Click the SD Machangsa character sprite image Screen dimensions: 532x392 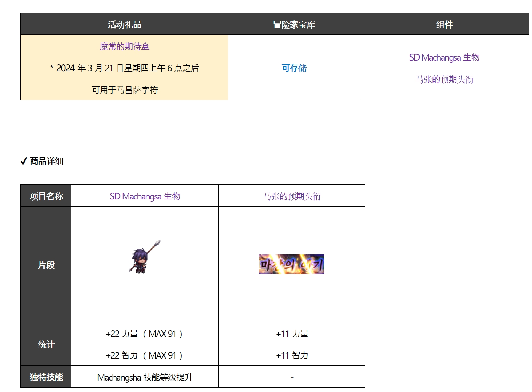coord(145,257)
